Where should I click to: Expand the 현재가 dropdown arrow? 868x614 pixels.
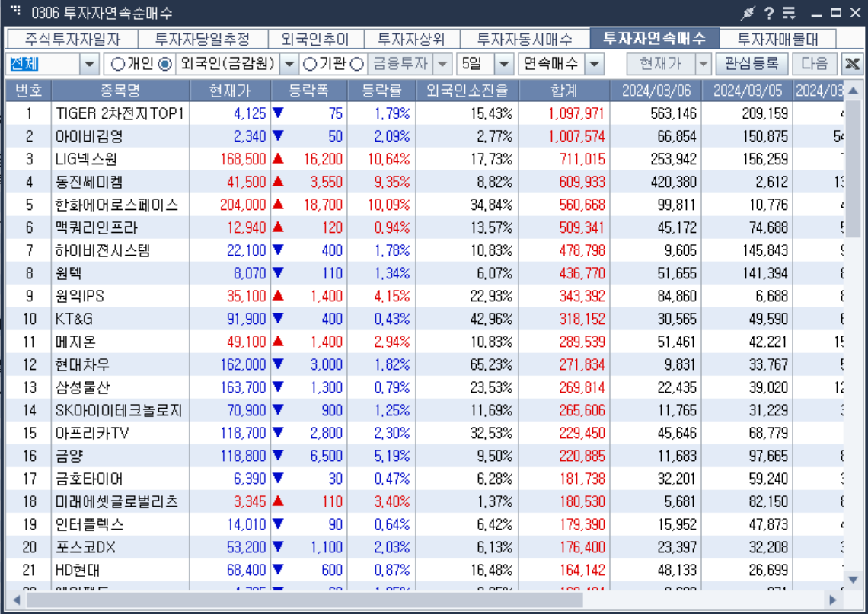click(703, 64)
